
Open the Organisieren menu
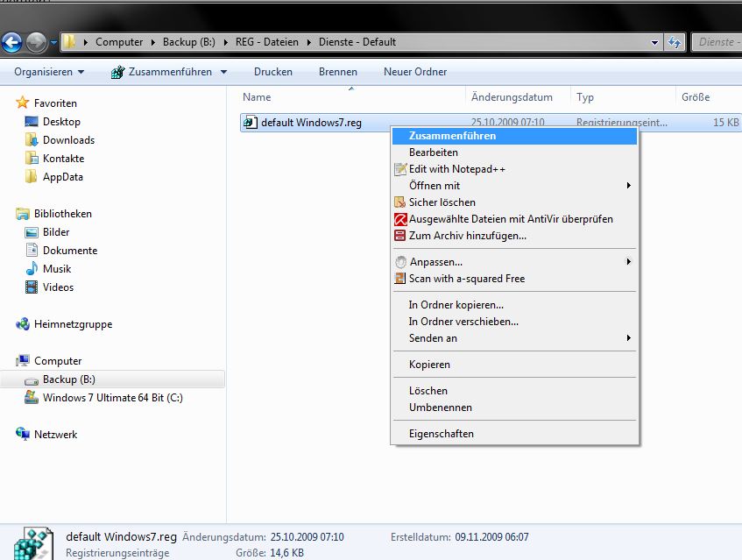[49, 72]
